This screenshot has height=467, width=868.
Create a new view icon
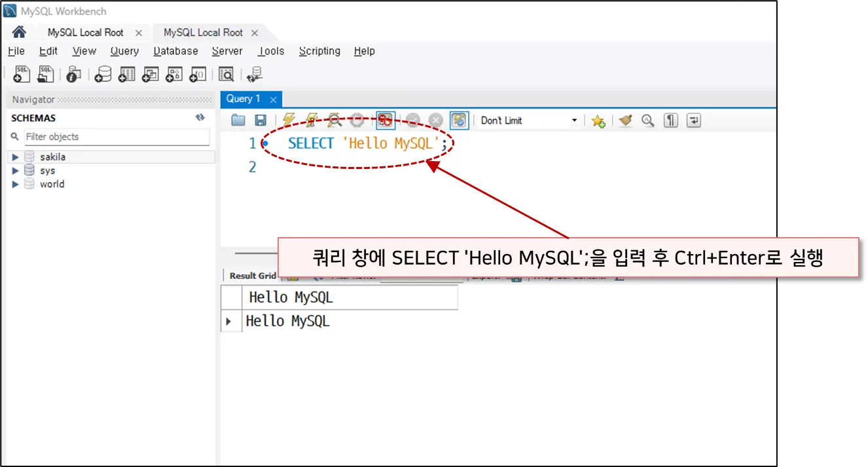click(x=150, y=75)
